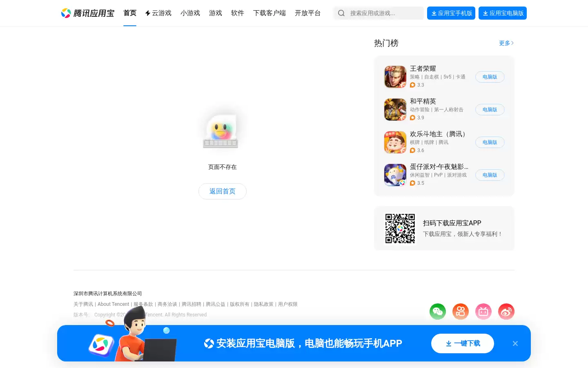
Task: Click the QR code image
Action: click(400, 229)
